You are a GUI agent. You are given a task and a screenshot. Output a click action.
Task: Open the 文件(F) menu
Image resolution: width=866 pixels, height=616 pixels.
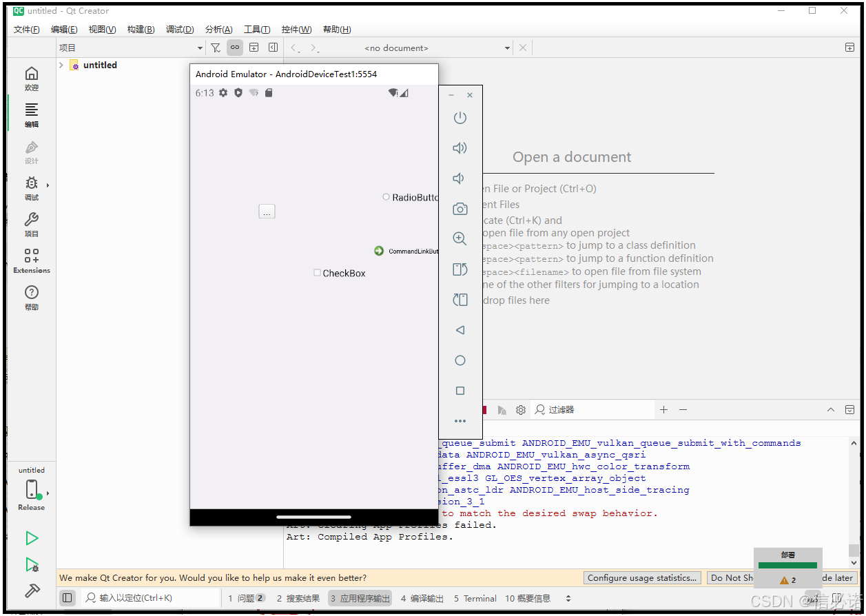(27, 30)
